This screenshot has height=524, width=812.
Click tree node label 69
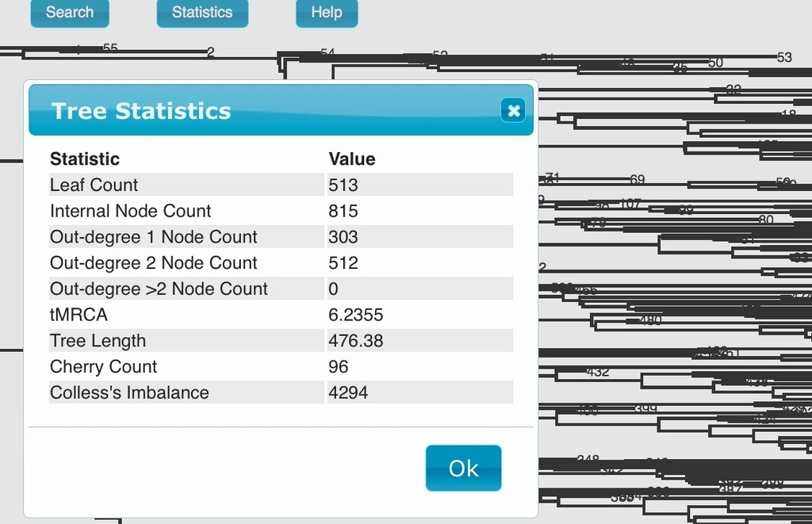point(638,179)
